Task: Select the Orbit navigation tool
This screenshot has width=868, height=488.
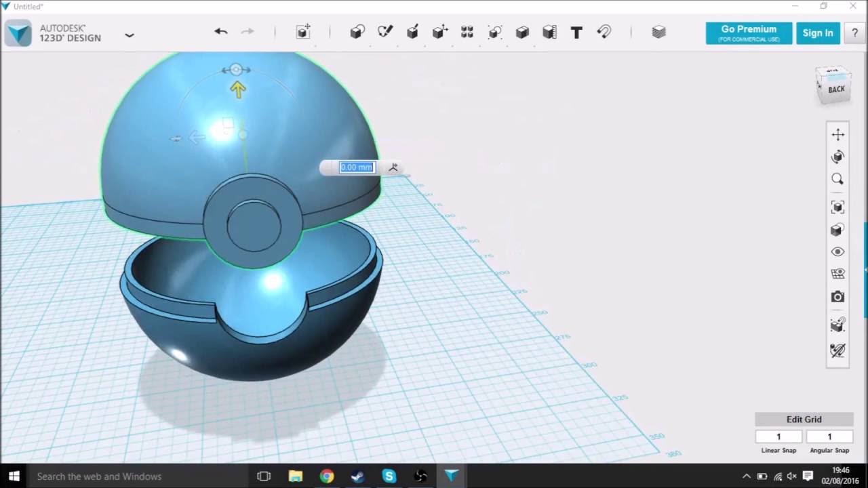Action: click(x=837, y=157)
